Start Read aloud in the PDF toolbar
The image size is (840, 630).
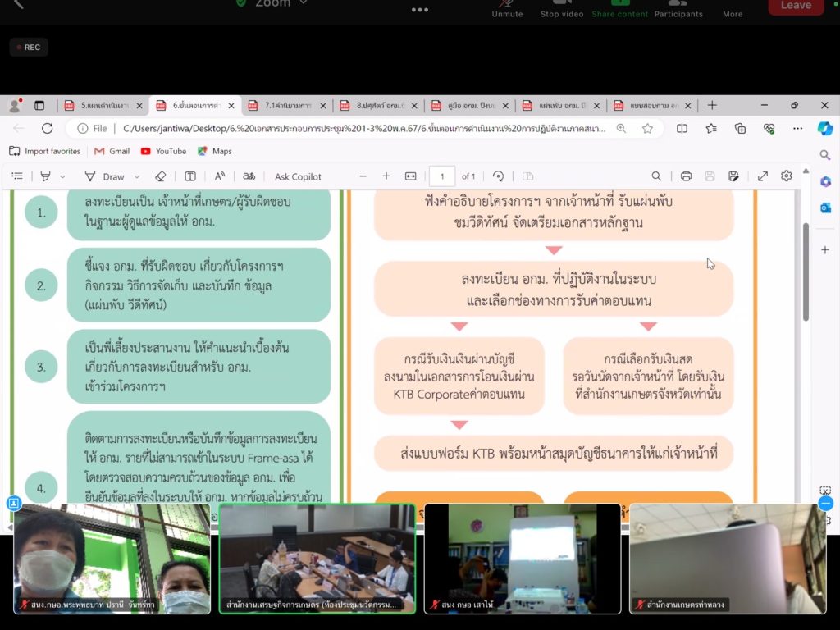pos(220,176)
